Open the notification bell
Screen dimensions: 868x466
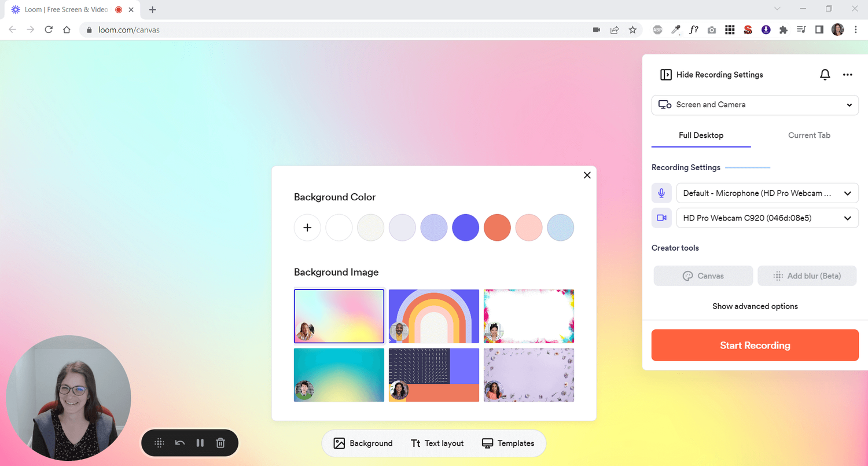click(825, 75)
